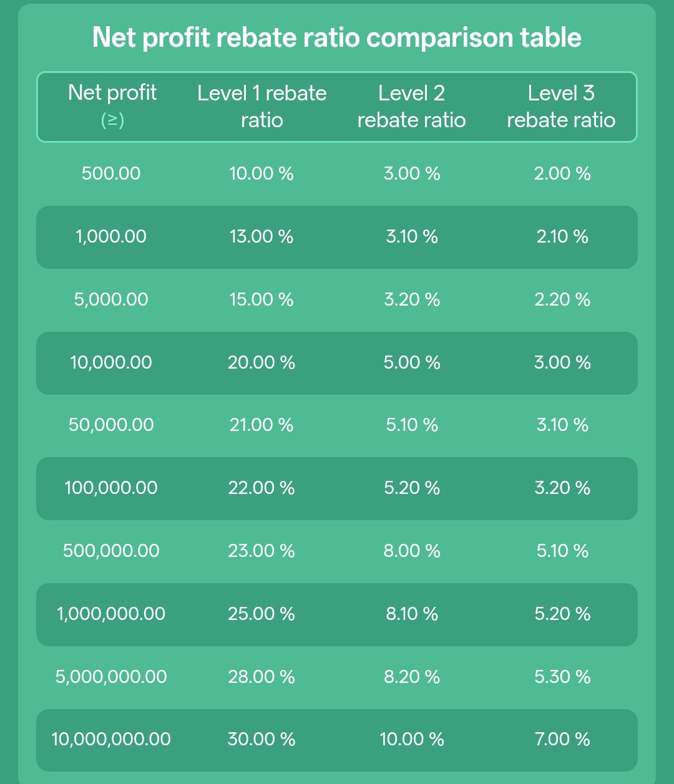This screenshot has width=674, height=784.
Task: Click the 2.00 % Level 3 value
Action: point(562,173)
